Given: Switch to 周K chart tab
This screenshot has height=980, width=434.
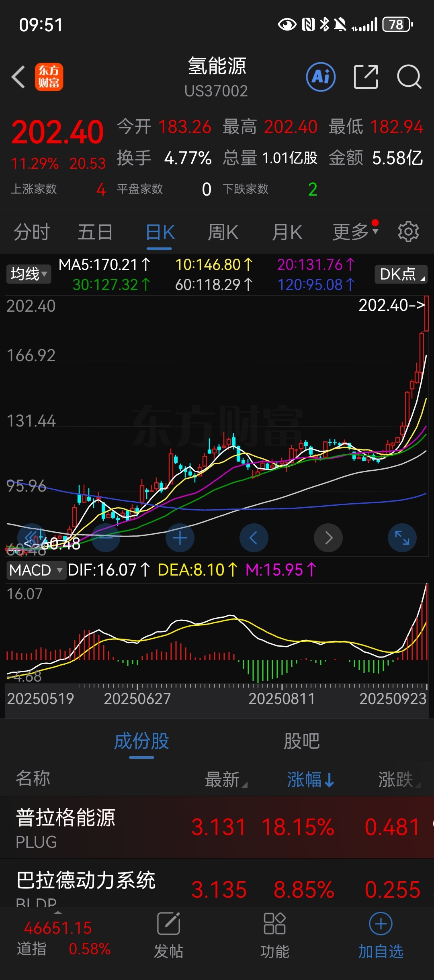Looking at the screenshot, I should pyautogui.click(x=223, y=232).
